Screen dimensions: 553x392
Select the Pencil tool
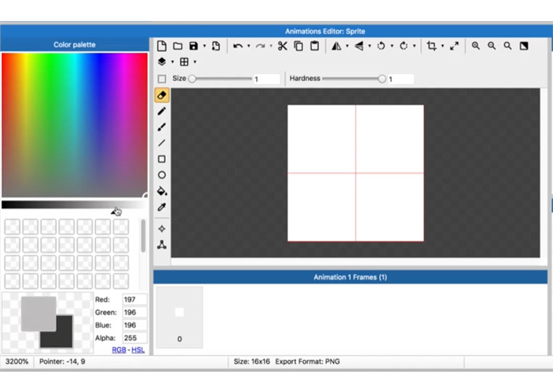(x=162, y=112)
